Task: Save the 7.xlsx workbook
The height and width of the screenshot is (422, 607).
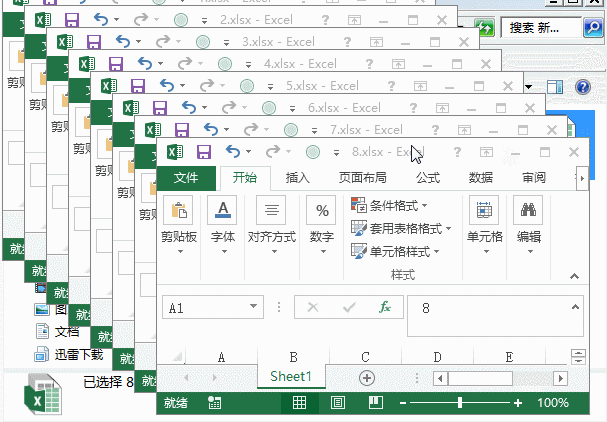Action: point(182,130)
